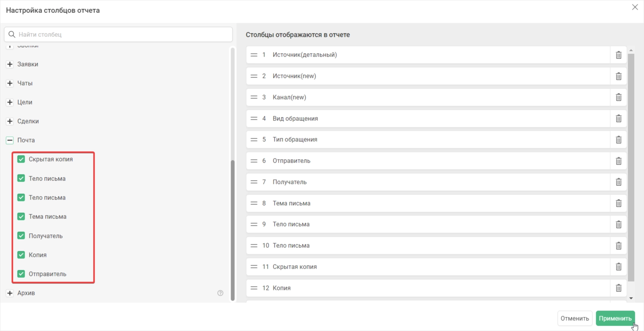Click the Применить button

point(615,318)
